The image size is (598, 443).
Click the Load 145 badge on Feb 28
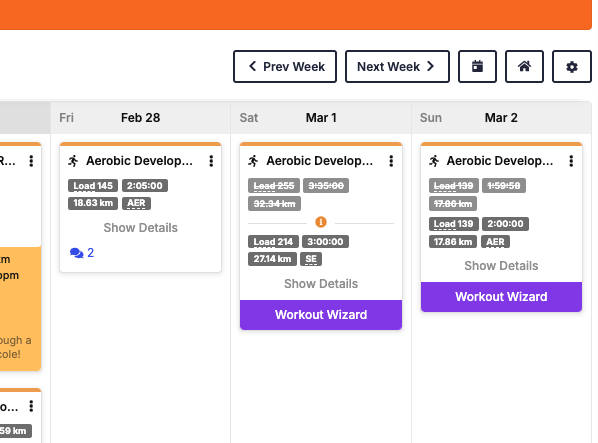93,186
